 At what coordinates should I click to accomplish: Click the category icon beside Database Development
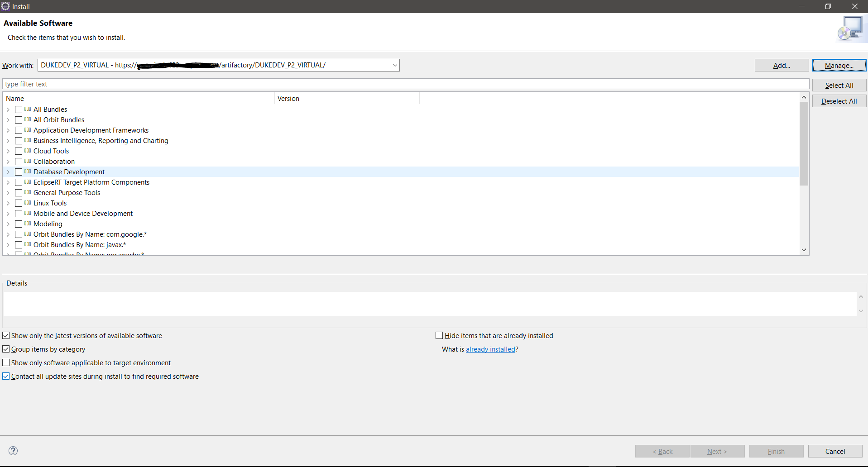28,172
